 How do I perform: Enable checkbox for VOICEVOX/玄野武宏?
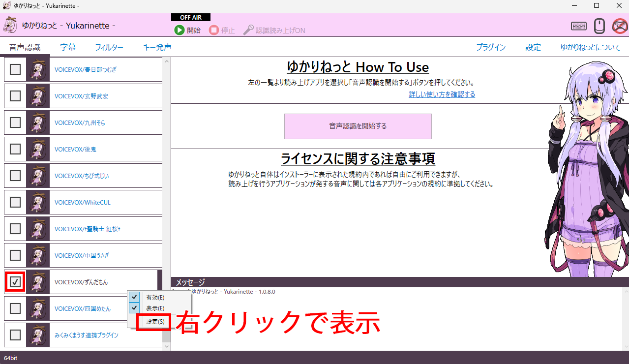(x=15, y=96)
